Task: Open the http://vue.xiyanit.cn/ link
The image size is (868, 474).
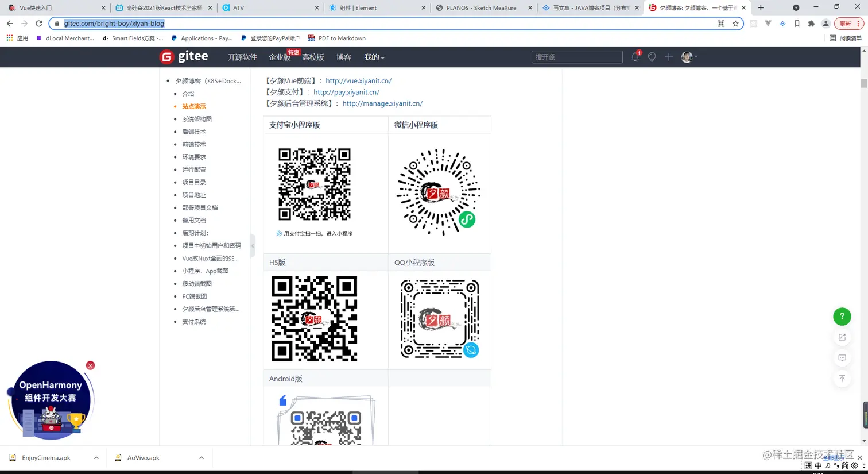Action: click(x=358, y=81)
